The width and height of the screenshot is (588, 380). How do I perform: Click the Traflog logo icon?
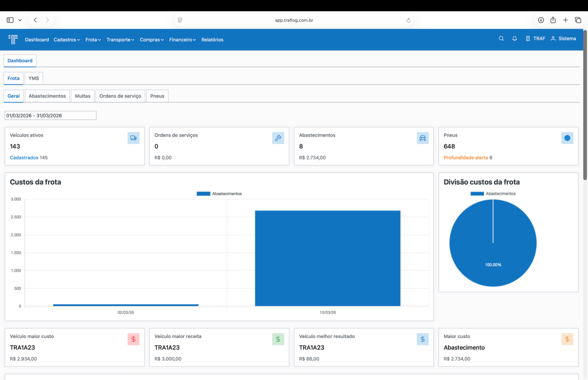[13, 39]
